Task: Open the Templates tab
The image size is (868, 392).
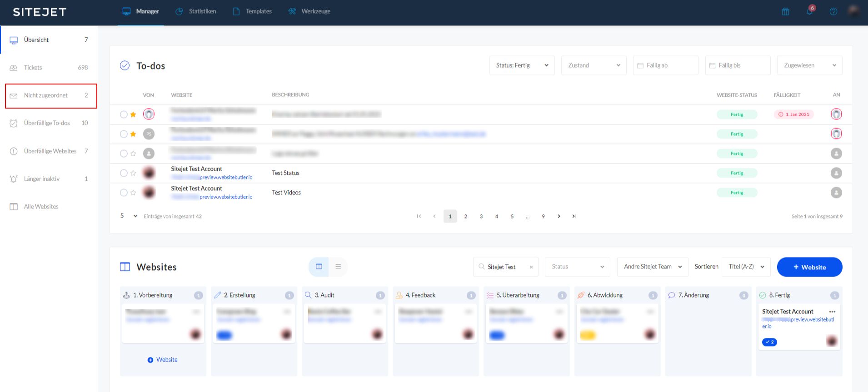Action: (x=252, y=11)
